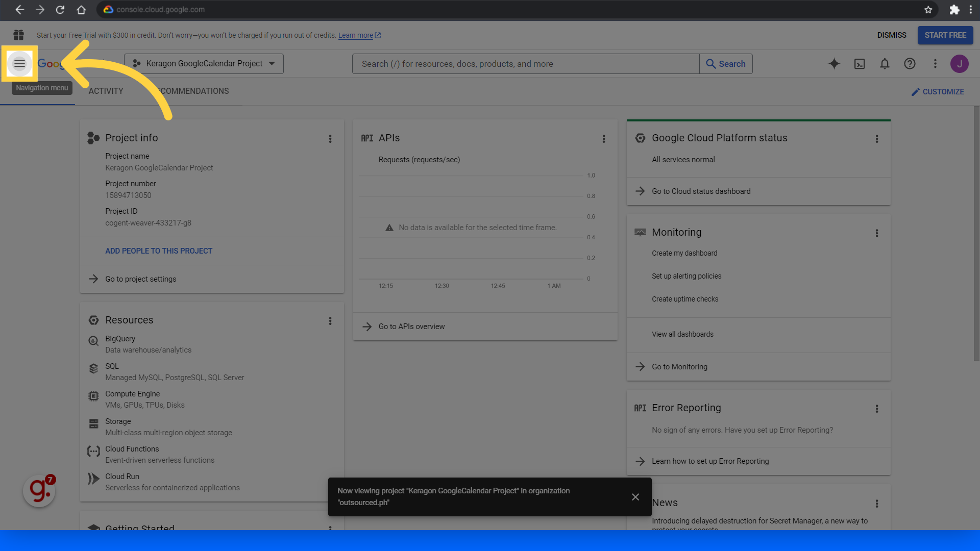Open the console settings three-dot menu
Image resolution: width=980 pixels, height=551 pixels.
(x=935, y=64)
